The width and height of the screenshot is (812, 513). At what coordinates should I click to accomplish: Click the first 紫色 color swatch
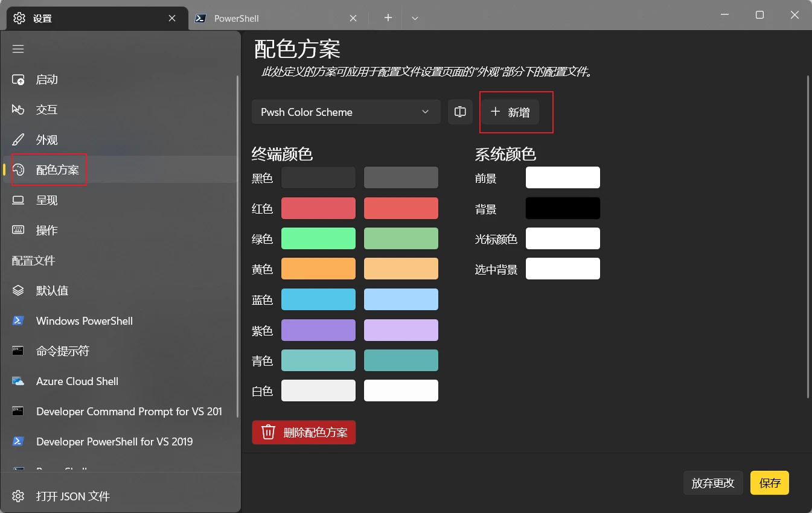pyautogui.click(x=318, y=330)
